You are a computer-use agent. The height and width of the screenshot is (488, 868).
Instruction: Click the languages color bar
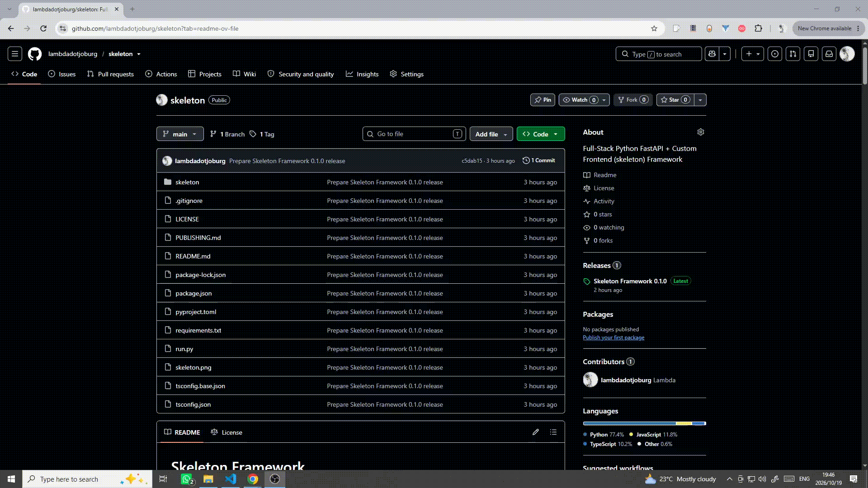[x=644, y=423]
